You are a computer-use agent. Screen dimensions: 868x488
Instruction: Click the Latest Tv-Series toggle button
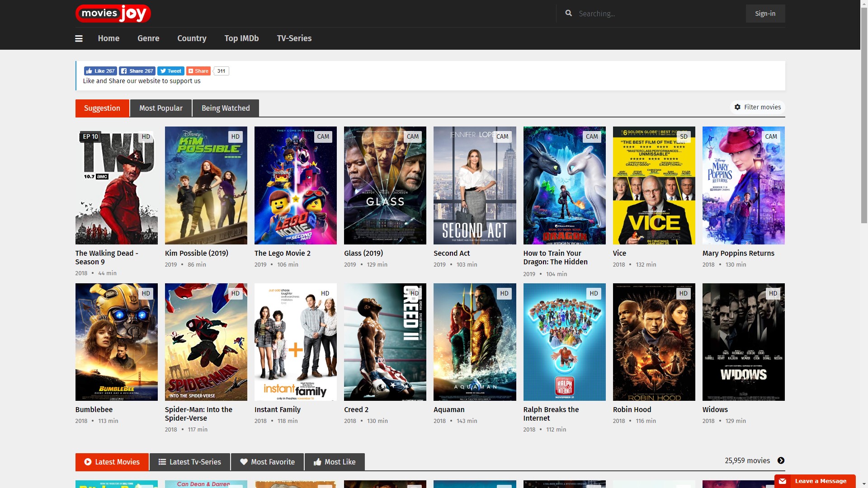tap(189, 462)
